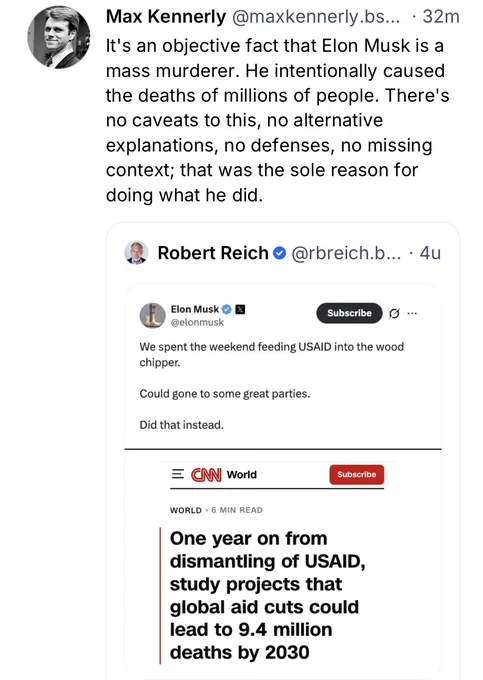
Task: Click the black Subscribe button on Elon's post
Action: [349, 313]
